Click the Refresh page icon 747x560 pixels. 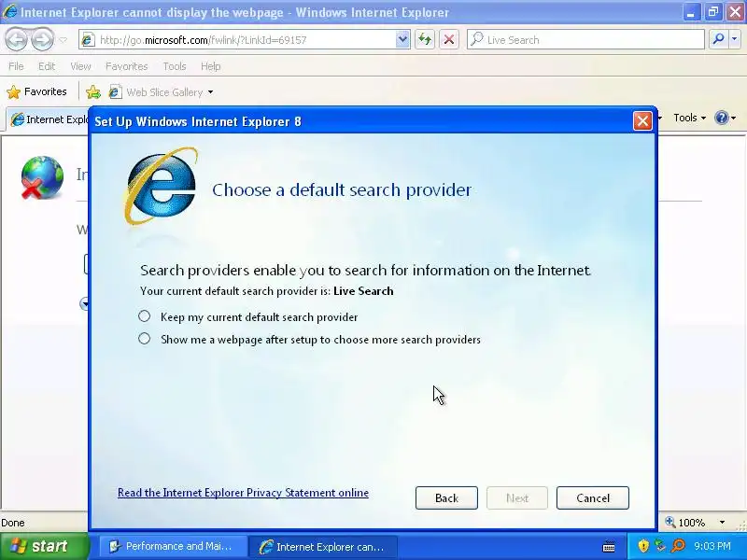point(425,40)
